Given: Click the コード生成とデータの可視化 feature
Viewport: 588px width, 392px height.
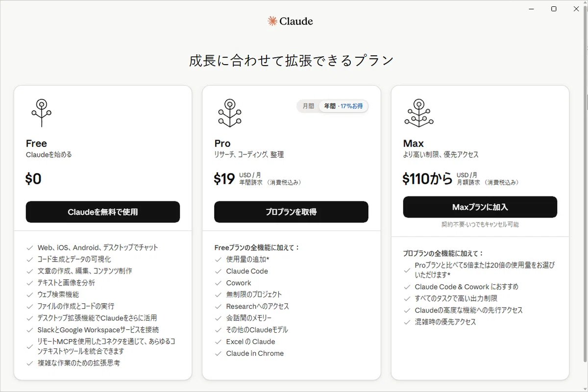Looking at the screenshot, I should point(74,259).
